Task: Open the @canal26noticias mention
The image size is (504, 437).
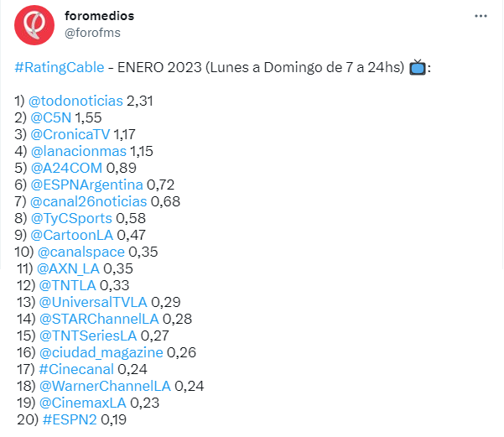Action: (89, 201)
